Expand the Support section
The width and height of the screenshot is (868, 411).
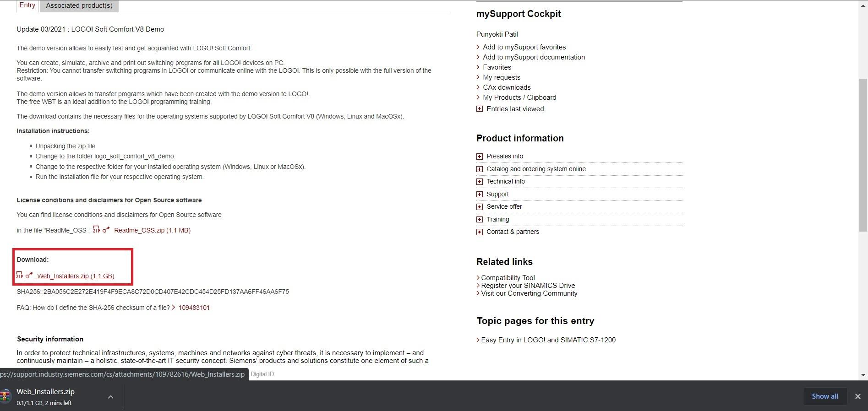(480, 194)
